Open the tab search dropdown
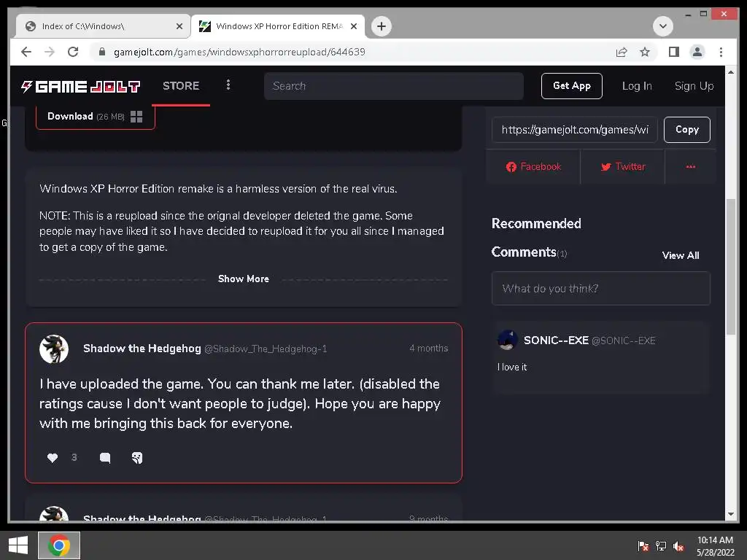 (662, 26)
